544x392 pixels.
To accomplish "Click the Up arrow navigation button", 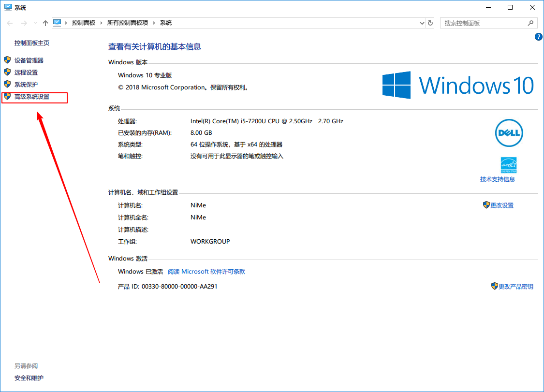I will pos(45,23).
